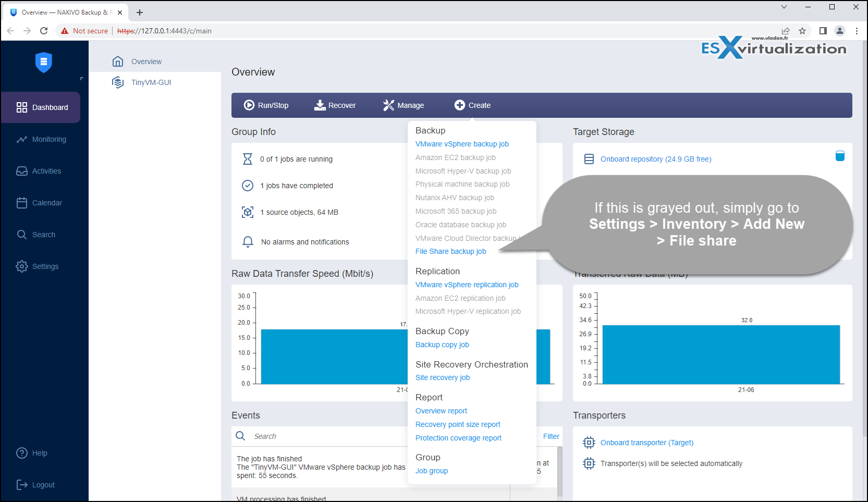Click the Events search magnifier icon
The image size is (868, 502).
point(240,436)
